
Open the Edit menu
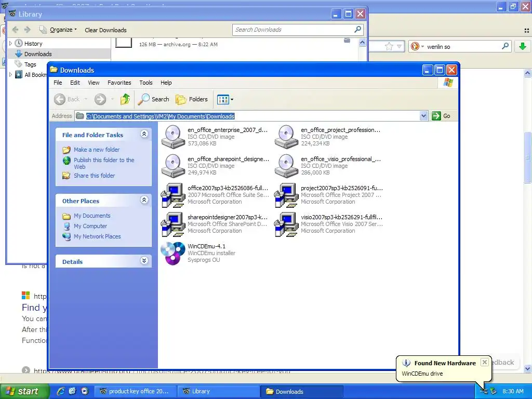pos(75,83)
